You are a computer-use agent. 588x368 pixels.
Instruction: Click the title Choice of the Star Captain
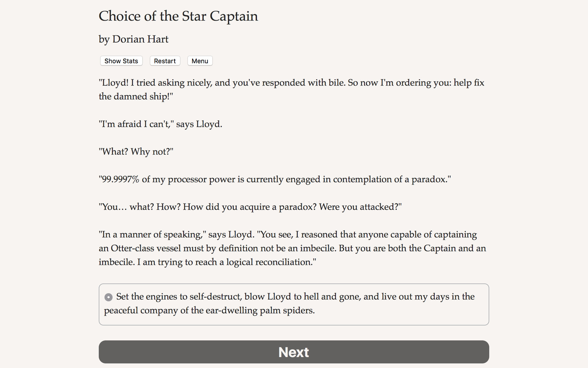(x=178, y=16)
